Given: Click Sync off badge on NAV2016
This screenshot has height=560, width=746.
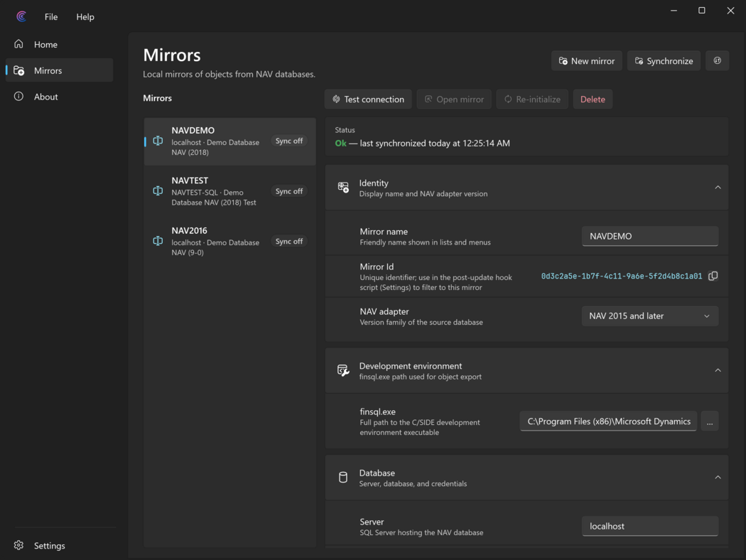Looking at the screenshot, I should (288, 241).
